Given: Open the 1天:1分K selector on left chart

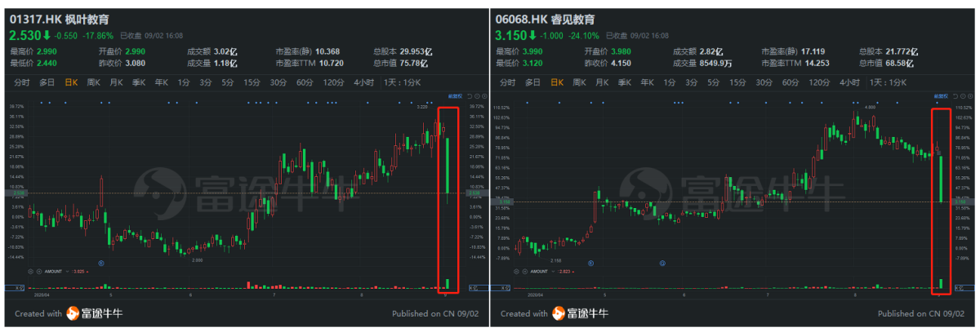Looking at the screenshot, I should (x=404, y=82).
